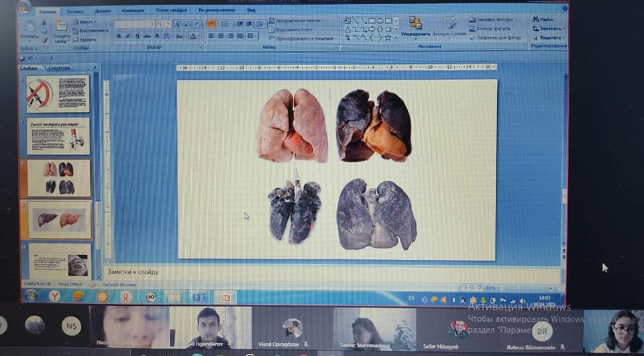Image resolution: width=644 pixels, height=356 pixels.
Task: Select the no-syringe sign slide thumbnail
Action: pos(58,93)
